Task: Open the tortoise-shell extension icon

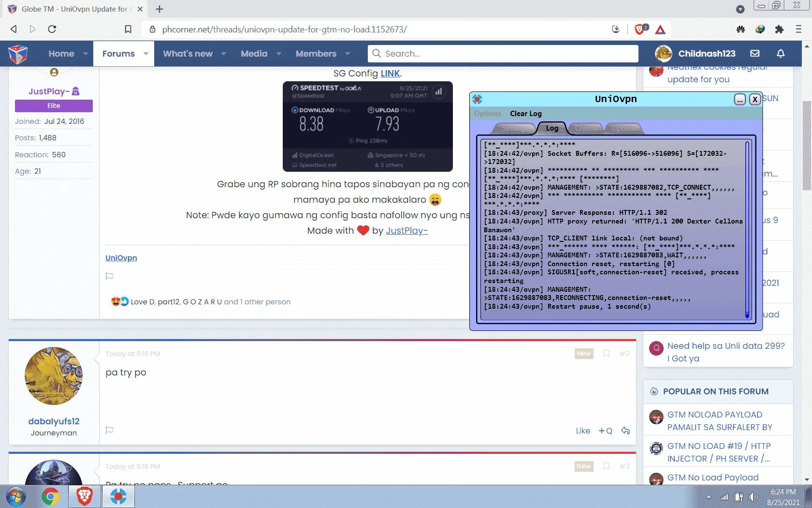Action: point(740,29)
